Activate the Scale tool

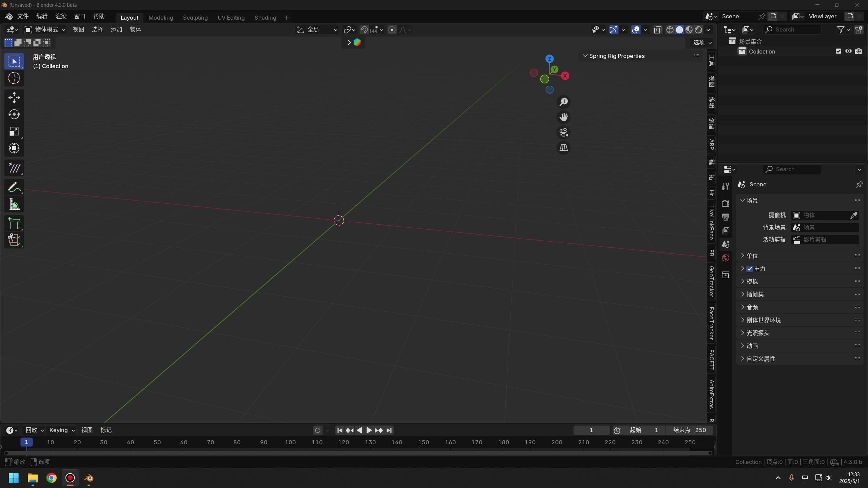[14, 131]
